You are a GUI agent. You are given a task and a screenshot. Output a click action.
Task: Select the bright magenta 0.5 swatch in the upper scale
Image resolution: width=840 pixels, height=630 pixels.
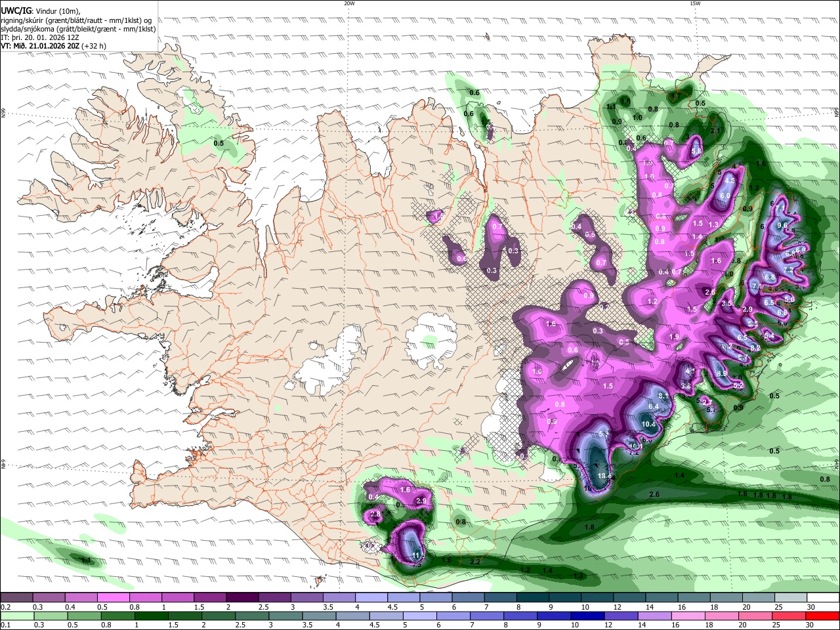pos(113,598)
